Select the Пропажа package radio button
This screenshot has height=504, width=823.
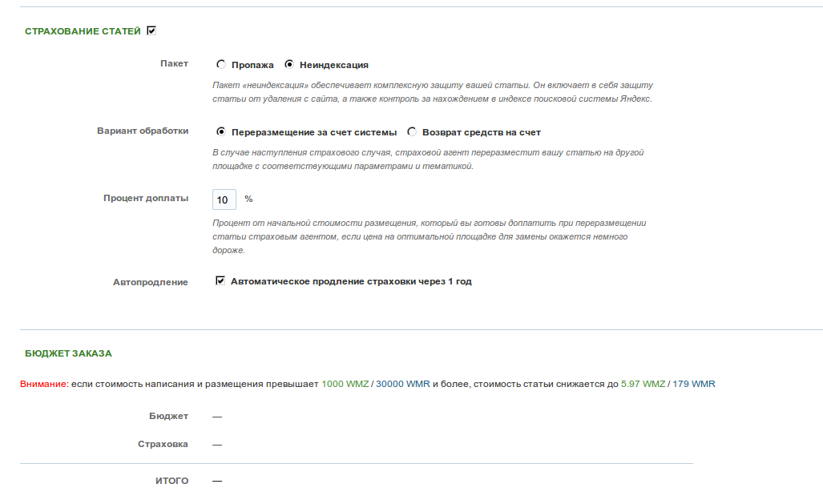click(221, 65)
